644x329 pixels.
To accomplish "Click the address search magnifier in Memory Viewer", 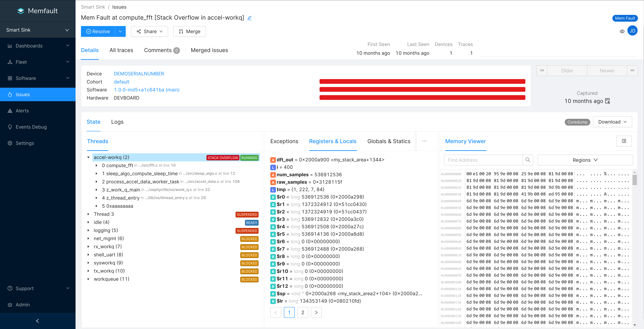I will [x=528, y=160].
